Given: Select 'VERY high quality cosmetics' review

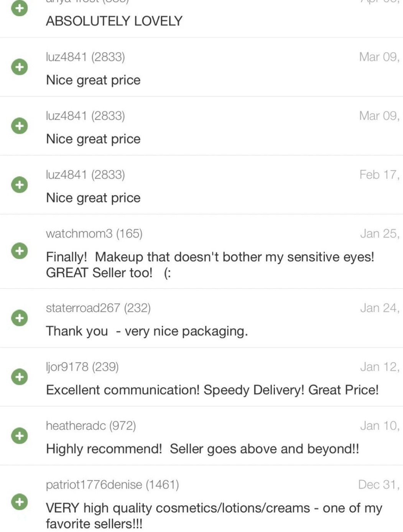Looking at the screenshot, I should coord(214,516).
